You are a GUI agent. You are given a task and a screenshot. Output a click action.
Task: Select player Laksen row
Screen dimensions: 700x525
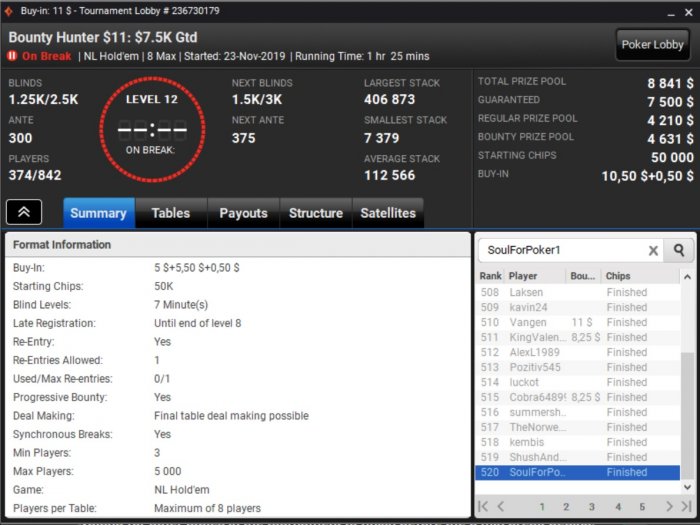click(578, 292)
